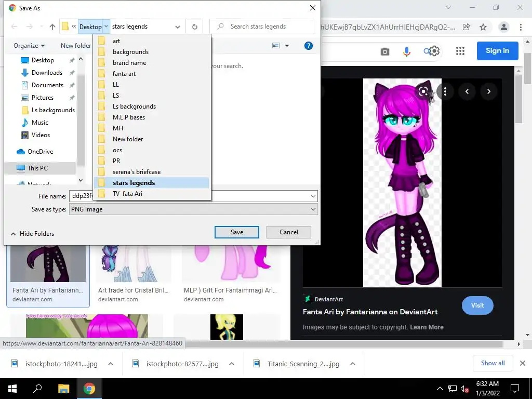Show previous image in preview panel
This screenshot has height=399, width=532.
pos(467,91)
